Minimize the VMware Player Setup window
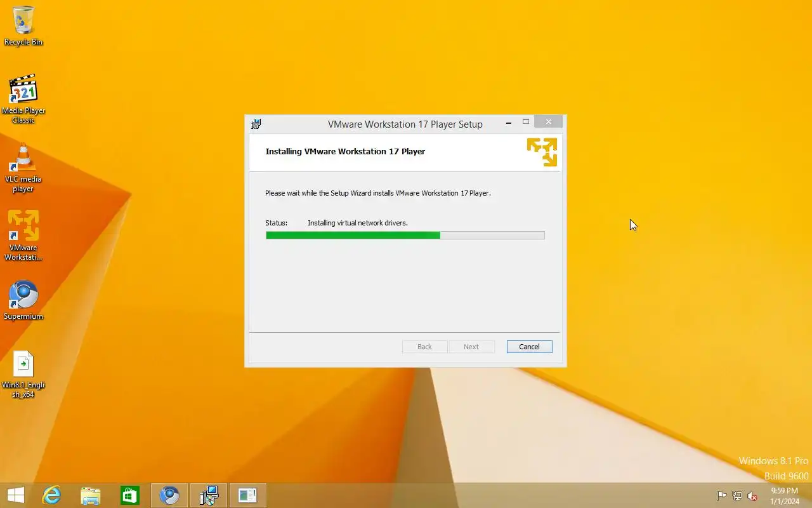The width and height of the screenshot is (812, 508). 509,123
